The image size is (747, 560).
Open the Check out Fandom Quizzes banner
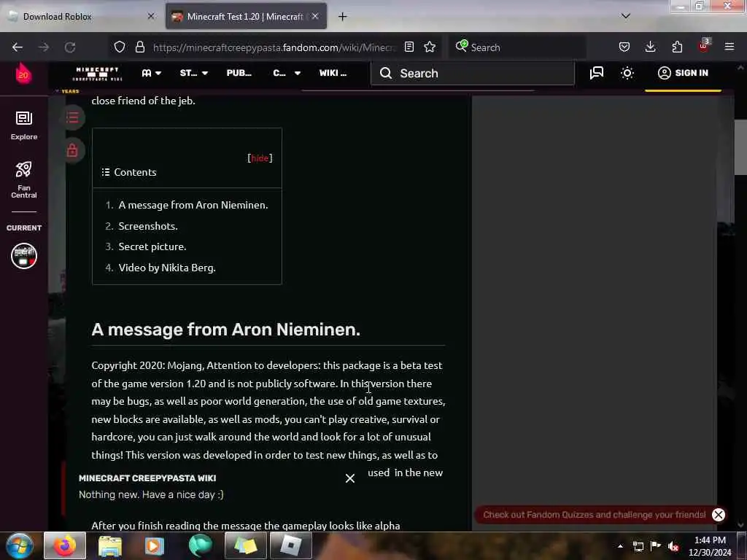(594, 514)
